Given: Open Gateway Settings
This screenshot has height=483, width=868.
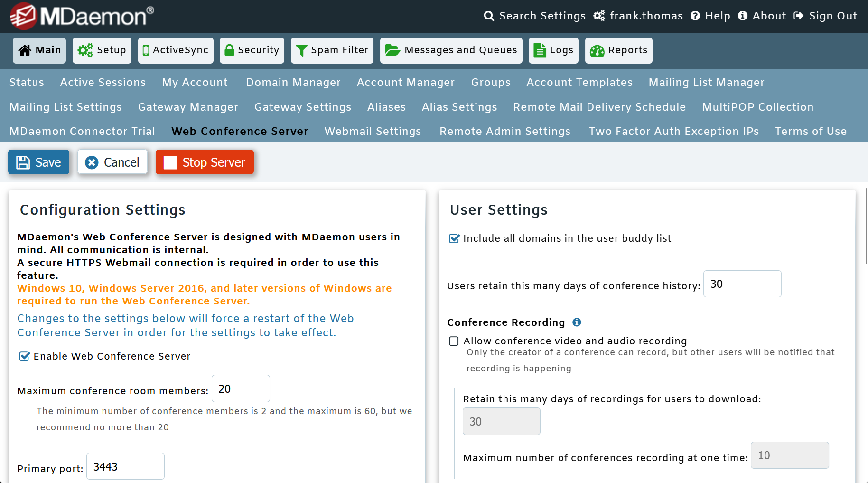Looking at the screenshot, I should [x=303, y=107].
